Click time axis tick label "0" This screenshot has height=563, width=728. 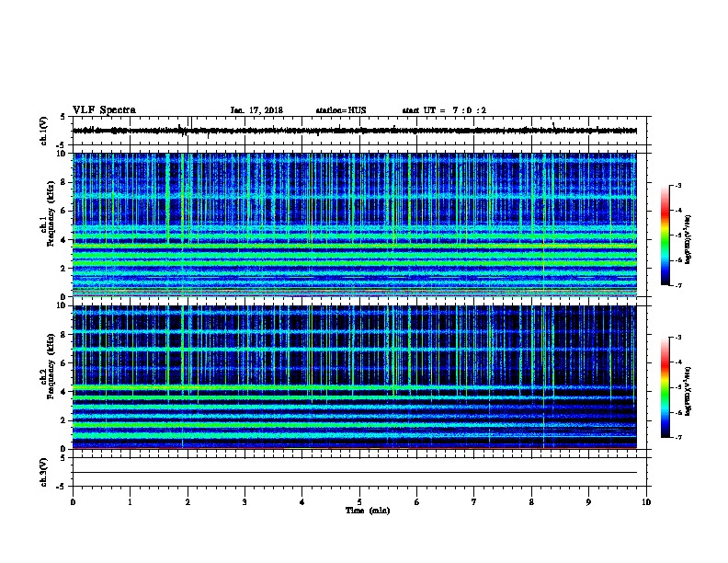click(x=73, y=502)
